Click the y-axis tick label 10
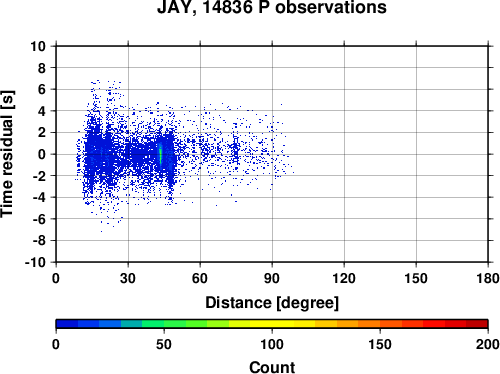500x374 pixels. click(38, 46)
